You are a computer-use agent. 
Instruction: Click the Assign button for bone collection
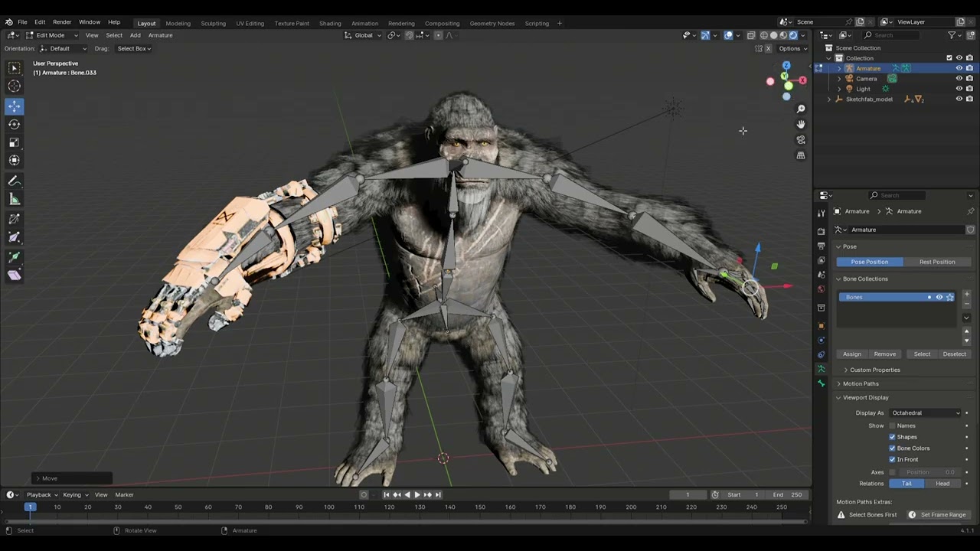tap(852, 354)
